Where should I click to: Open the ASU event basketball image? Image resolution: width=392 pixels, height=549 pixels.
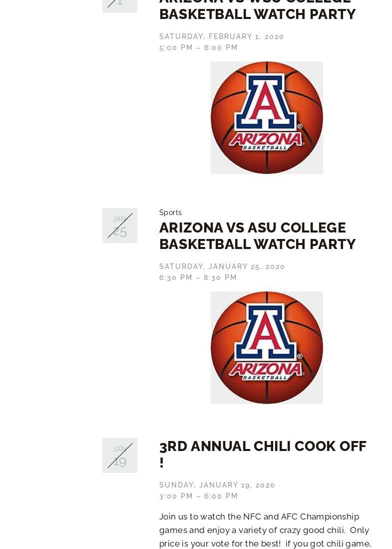tap(267, 347)
